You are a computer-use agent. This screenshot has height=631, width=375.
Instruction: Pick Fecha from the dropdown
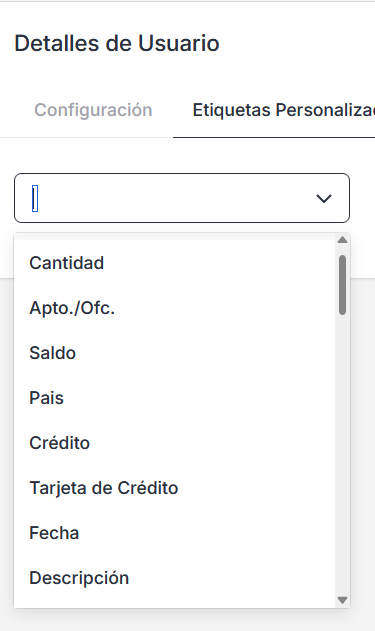[x=175, y=534]
